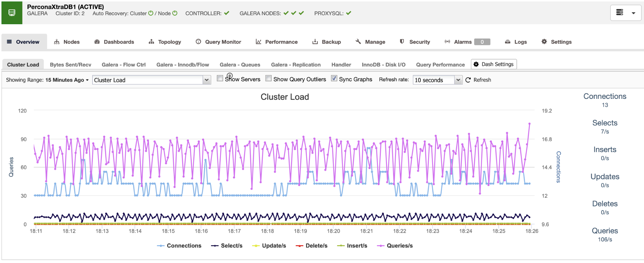
Task: Switch to the Nodes tab
Action: click(x=67, y=42)
